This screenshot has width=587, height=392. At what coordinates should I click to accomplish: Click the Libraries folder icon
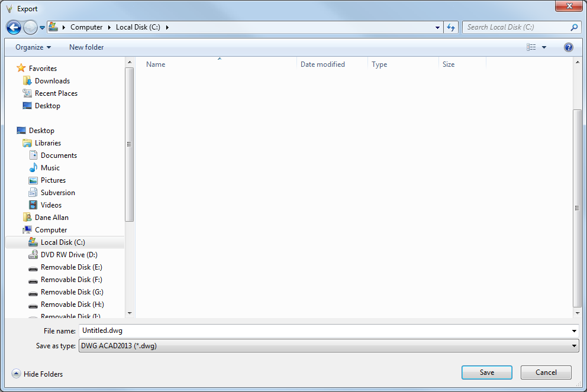(x=27, y=143)
